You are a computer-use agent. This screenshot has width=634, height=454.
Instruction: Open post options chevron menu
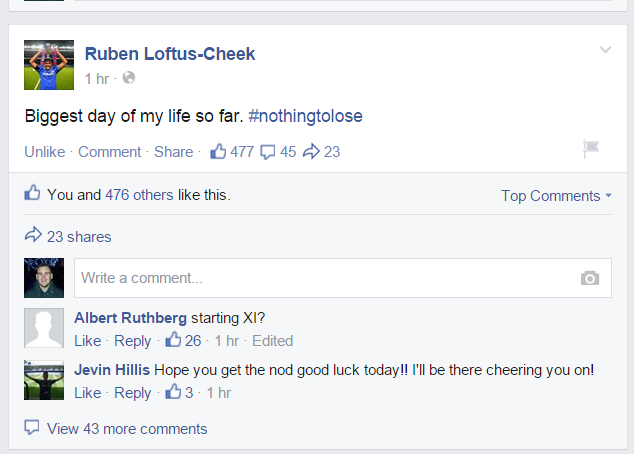(x=604, y=50)
